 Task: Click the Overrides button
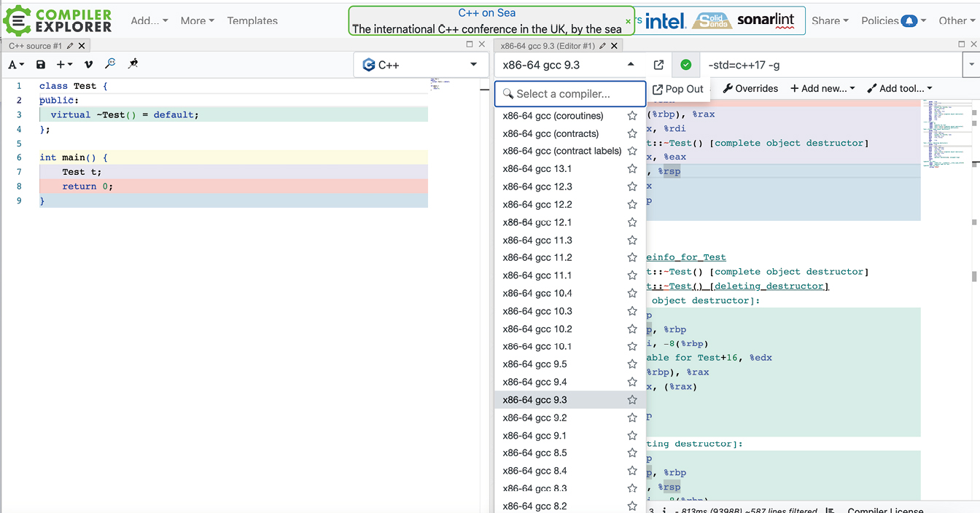pyautogui.click(x=750, y=89)
